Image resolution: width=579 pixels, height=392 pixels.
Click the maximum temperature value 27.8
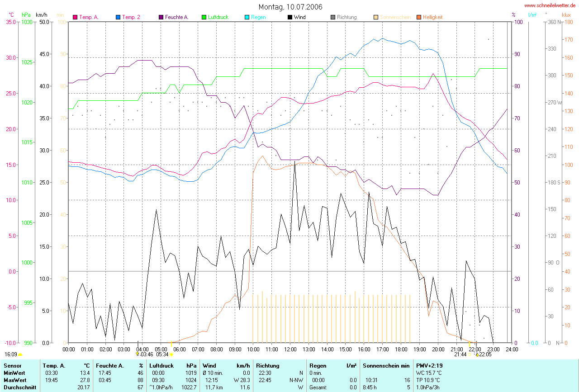85,380
